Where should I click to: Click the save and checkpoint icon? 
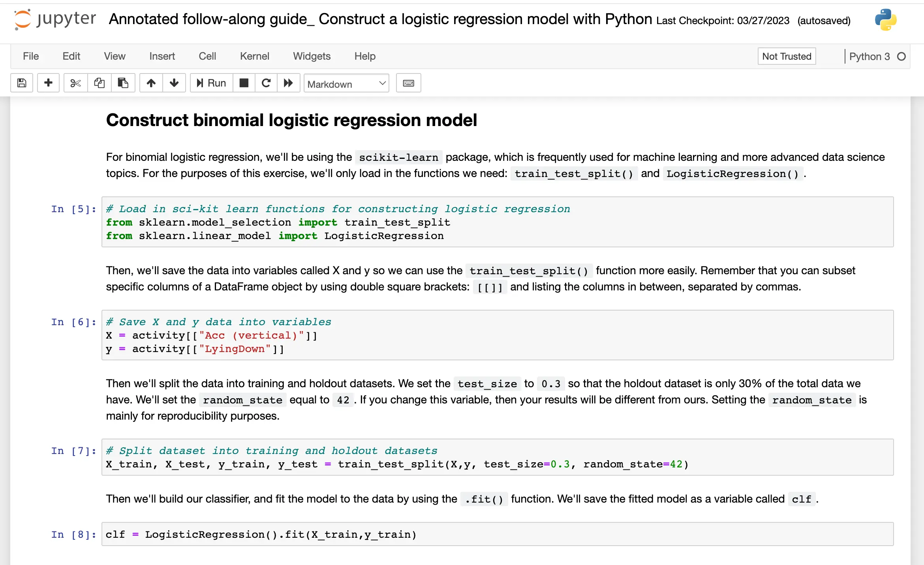pos(22,83)
